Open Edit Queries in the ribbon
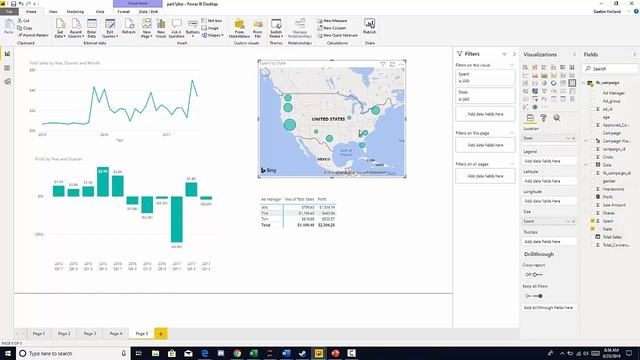Viewport: 640px width, 360px height. point(110,28)
